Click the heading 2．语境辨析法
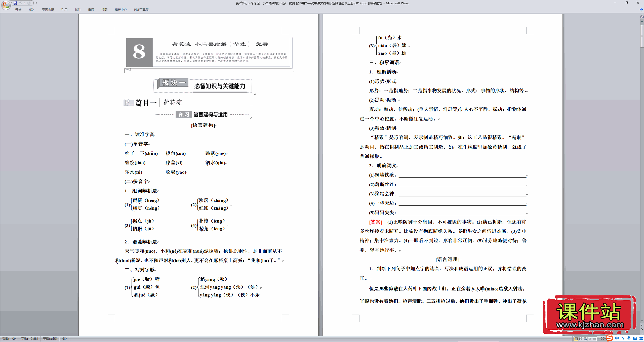The image size is (644, 342). coord(141,242)
